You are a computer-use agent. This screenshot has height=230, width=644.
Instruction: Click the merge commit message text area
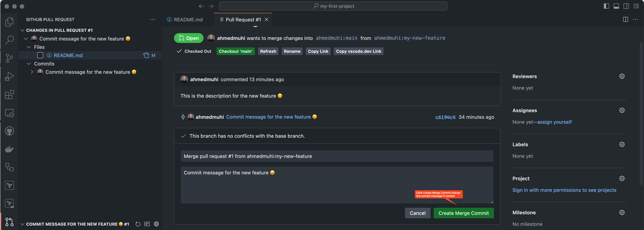[337, 185]
